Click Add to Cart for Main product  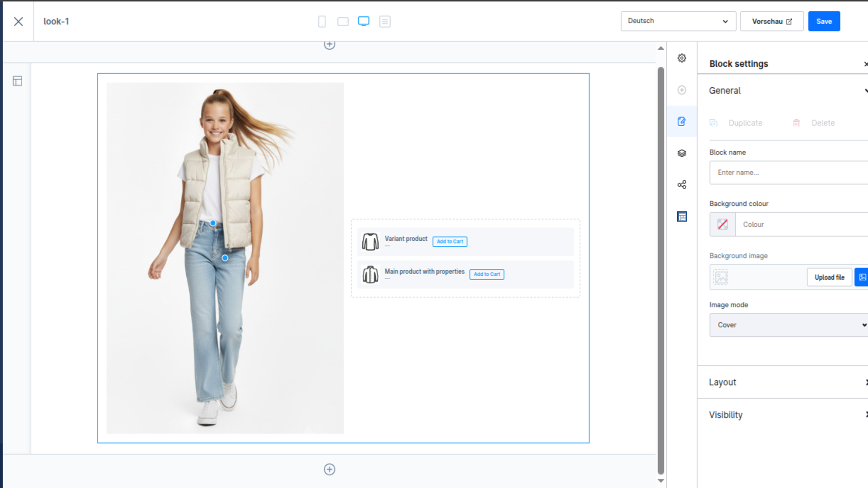[x=486, y=274]
